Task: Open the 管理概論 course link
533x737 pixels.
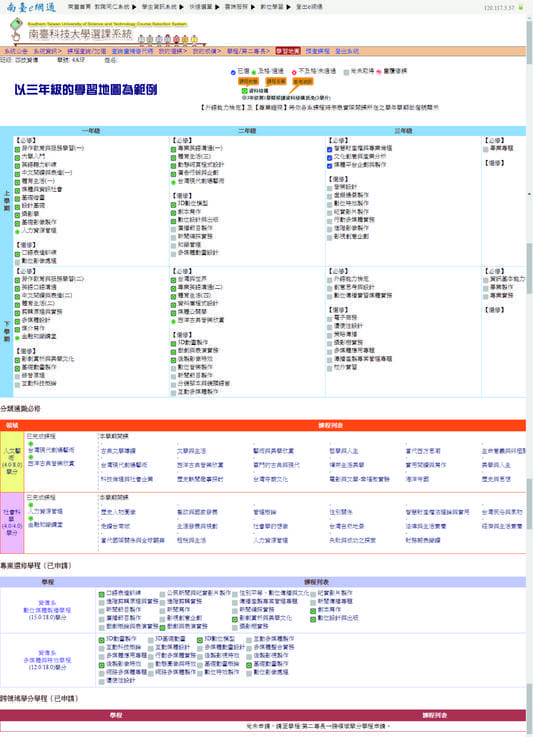Action: [x=265, y=512]
